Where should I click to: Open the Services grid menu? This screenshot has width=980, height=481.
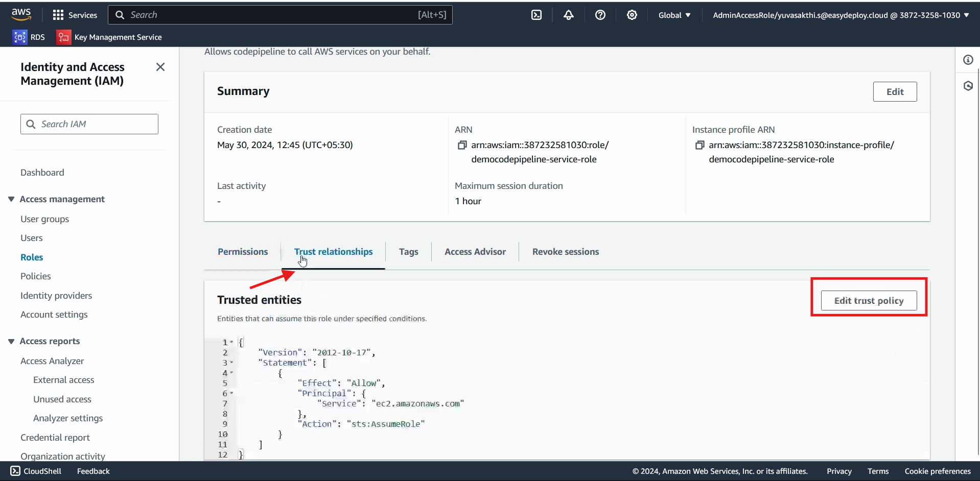tap(75, 15)
